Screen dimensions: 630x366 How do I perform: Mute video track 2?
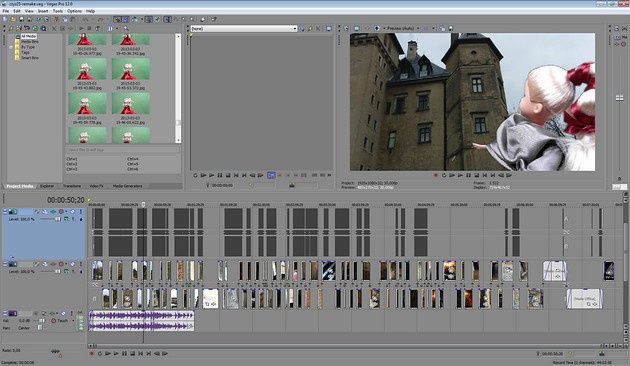pos(73,264)
